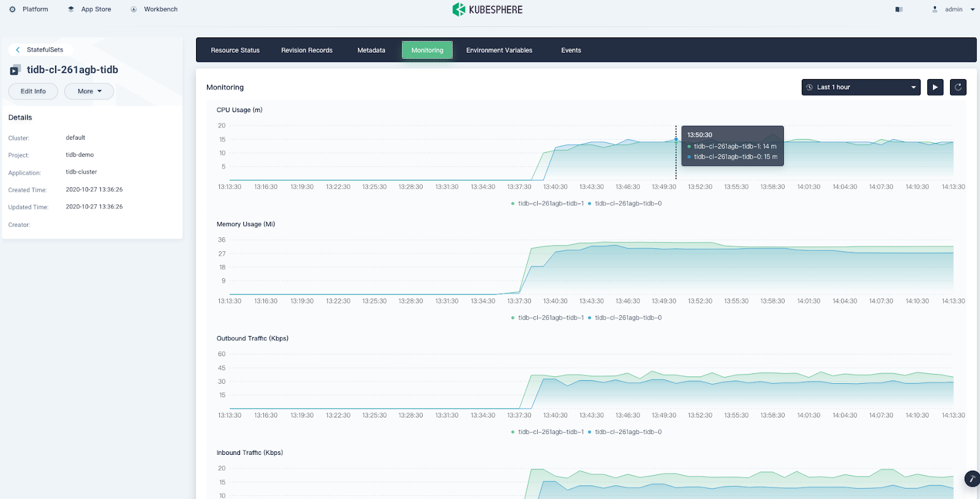Image resolution: width=980 pixels, height=499 pixels.
Task: Click the 13:50:30 marker on CPU chart
Action: [x=676, y=140]
